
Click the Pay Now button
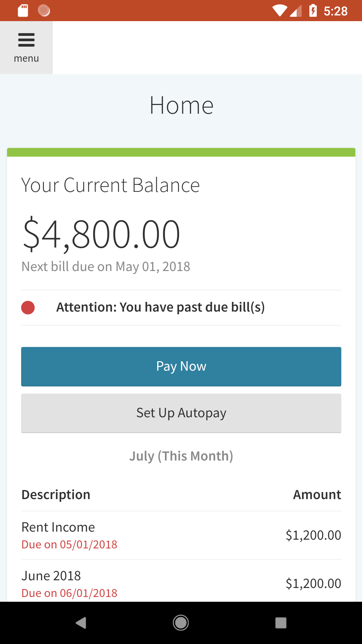181,366
